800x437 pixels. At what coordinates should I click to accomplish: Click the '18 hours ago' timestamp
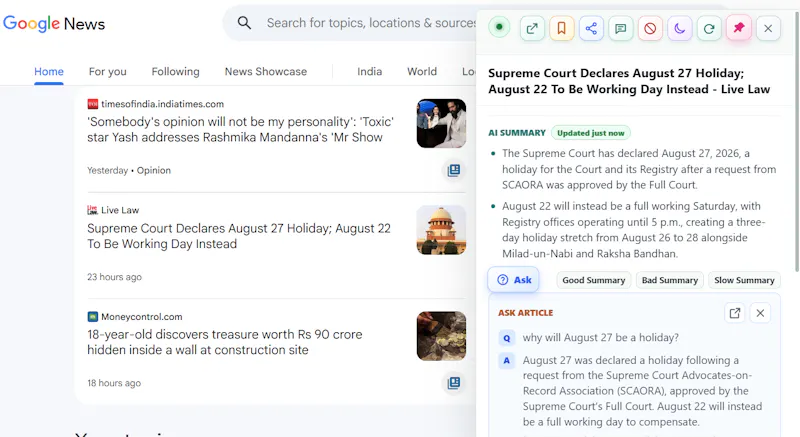(x=114, y=383)
